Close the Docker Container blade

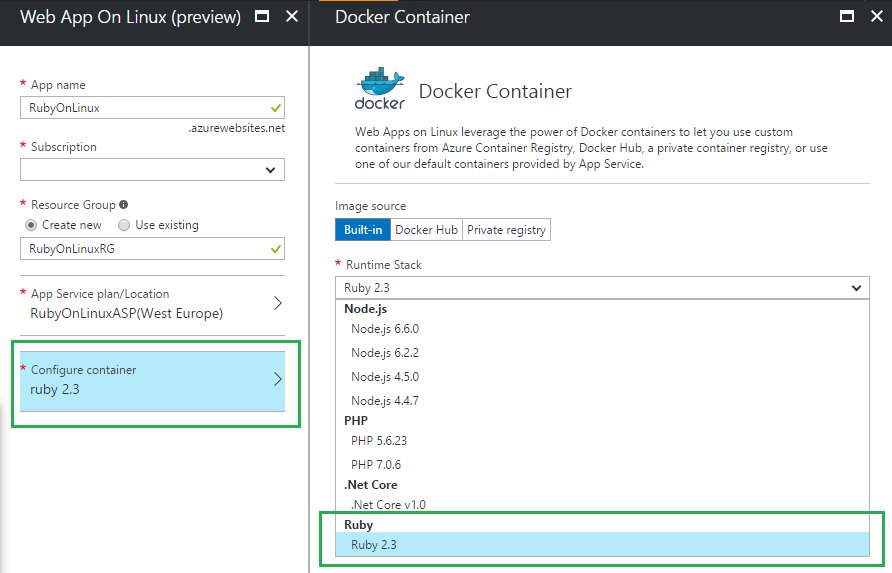pyautogui.click(x=877, y=16)
